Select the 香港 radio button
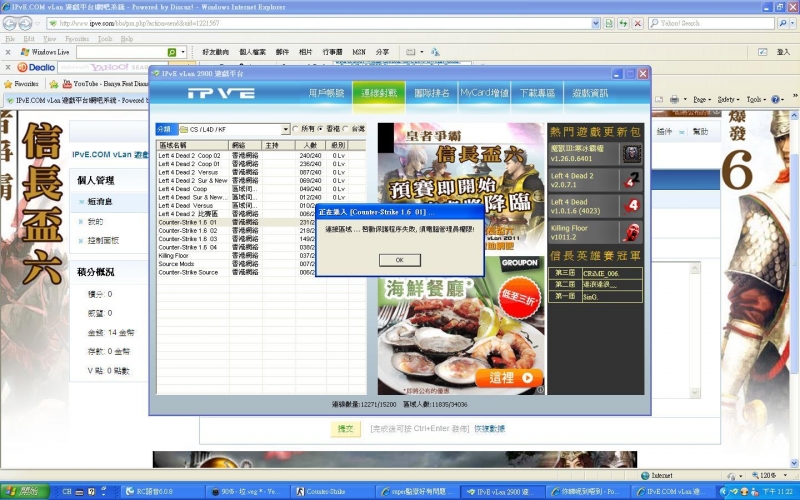The width and height of the screenshot is (800, 500). pos(320,129)
